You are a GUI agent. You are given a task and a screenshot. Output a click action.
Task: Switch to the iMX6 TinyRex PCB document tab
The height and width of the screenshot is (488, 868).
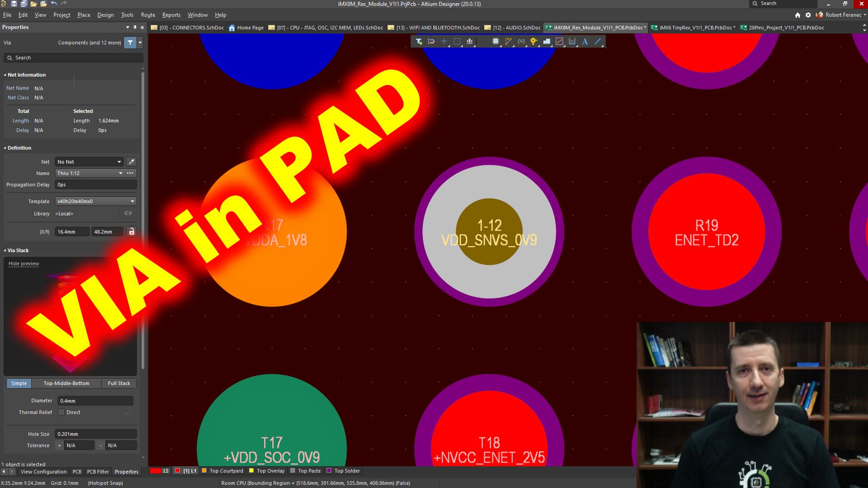[x=693, y=28]
